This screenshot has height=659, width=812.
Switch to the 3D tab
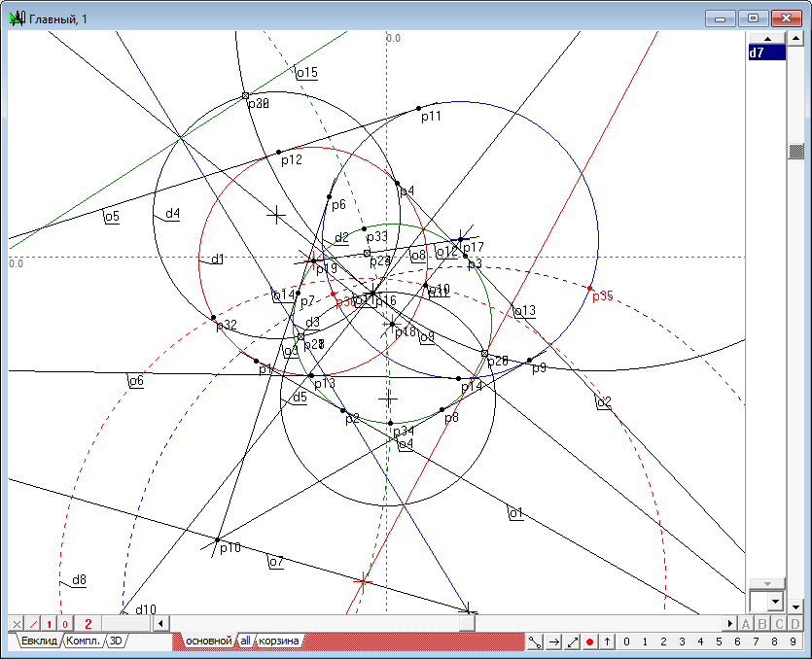click(116, 641)
